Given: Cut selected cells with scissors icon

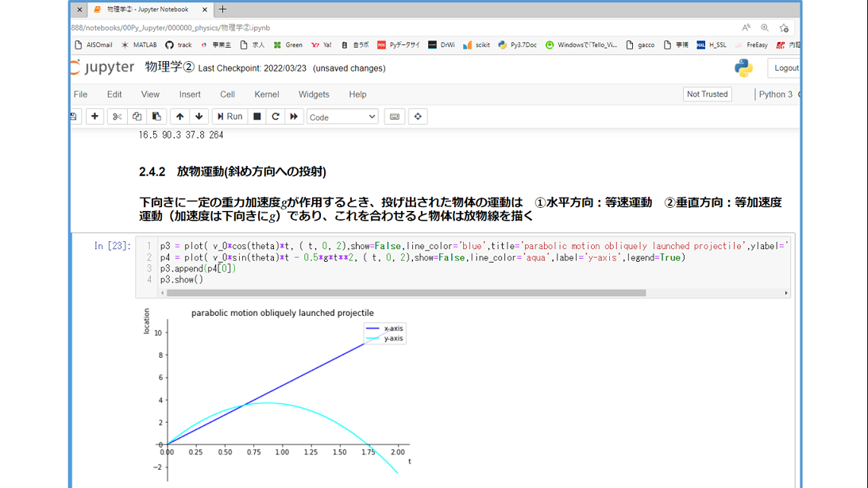Looking at the screenshot, I should coord(117,117).
